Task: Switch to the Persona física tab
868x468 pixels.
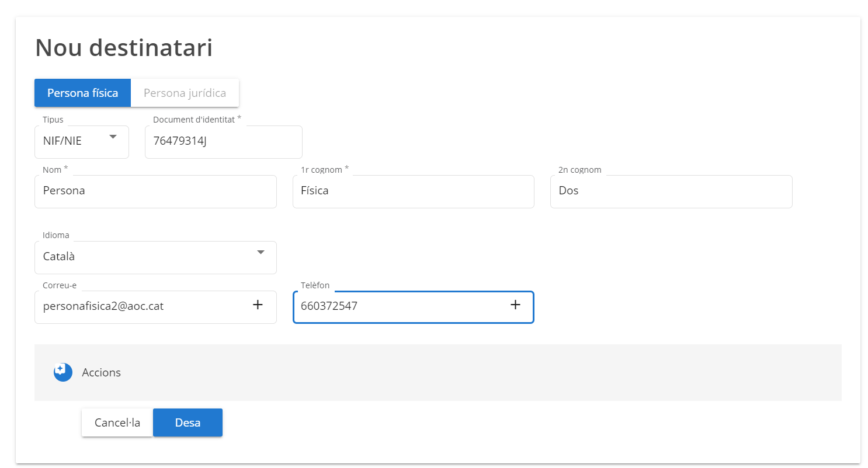Action: click(82, 93)
